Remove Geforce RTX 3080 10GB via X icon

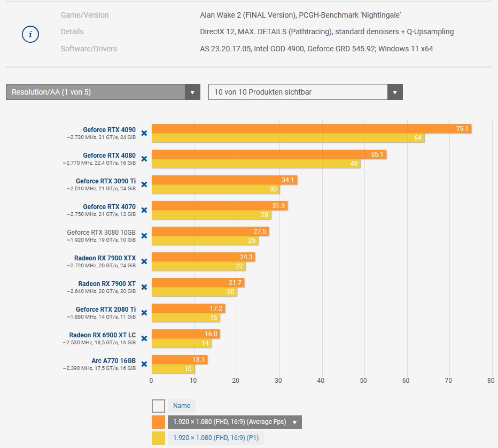click(144, 236)
